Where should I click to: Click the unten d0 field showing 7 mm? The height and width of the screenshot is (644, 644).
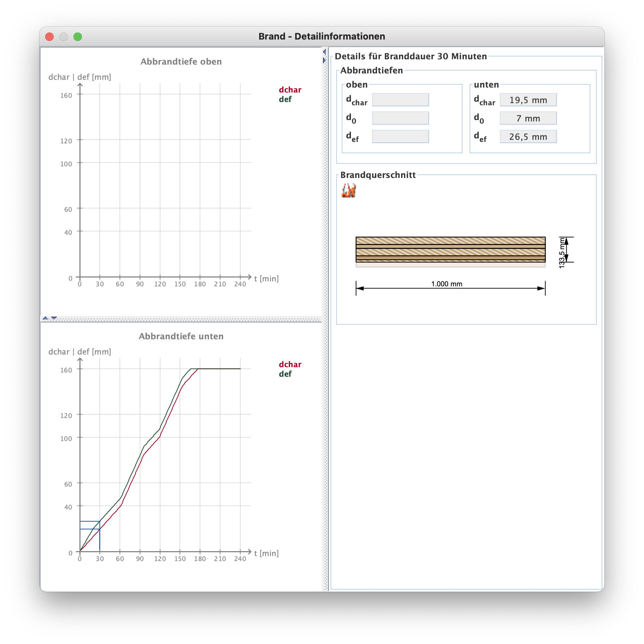(x=528, y=118)
